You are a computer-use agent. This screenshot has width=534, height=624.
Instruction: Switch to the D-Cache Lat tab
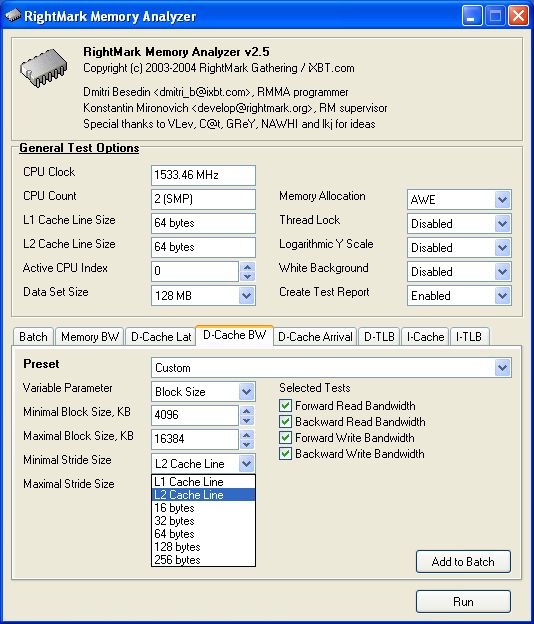point(161,337)
